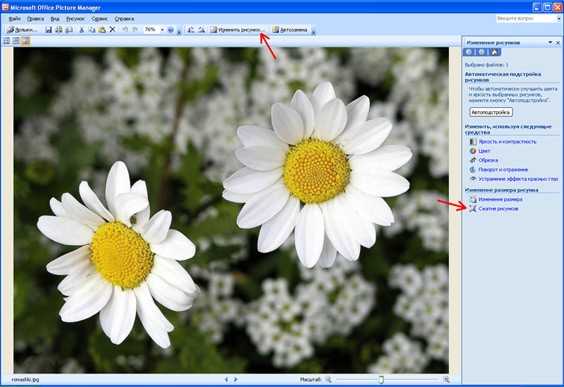The height and width of the screenshot is (387, 564).
Task: Rotate the picture left
Action: 191,30
